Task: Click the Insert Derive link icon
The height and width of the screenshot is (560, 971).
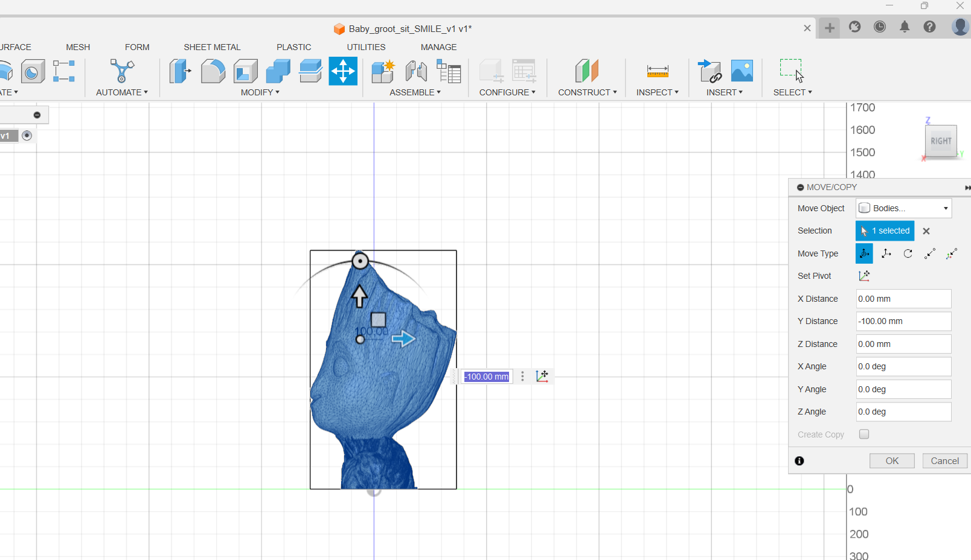Action: 710,71
